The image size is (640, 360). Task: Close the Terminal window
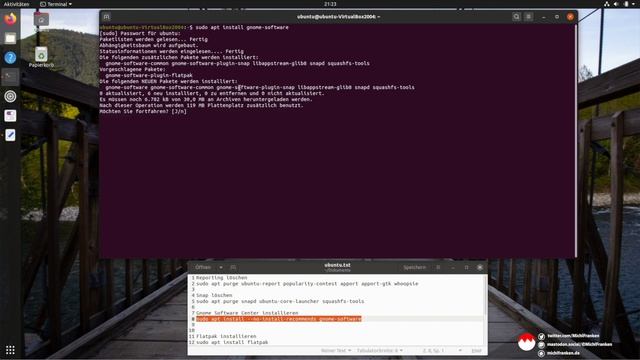coord(570,17)
